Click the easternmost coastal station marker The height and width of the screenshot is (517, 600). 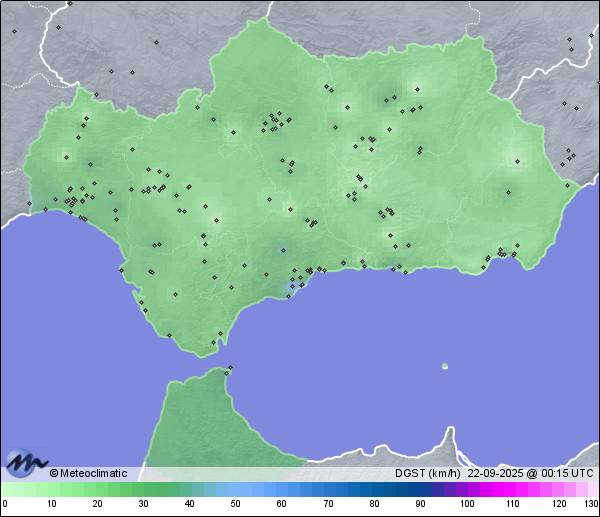[x=568, y=184]
